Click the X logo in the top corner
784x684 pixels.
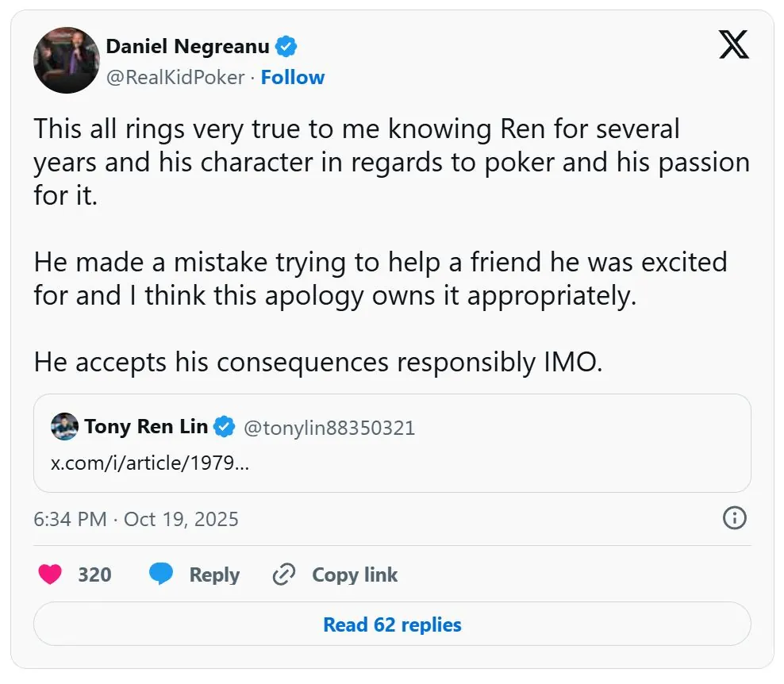point(733,45)
